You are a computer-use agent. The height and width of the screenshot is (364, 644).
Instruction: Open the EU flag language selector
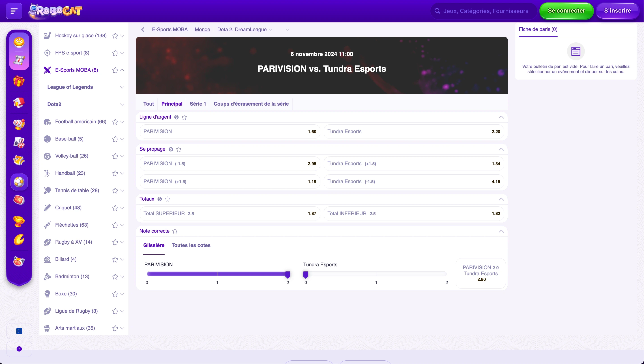[19, 331]
